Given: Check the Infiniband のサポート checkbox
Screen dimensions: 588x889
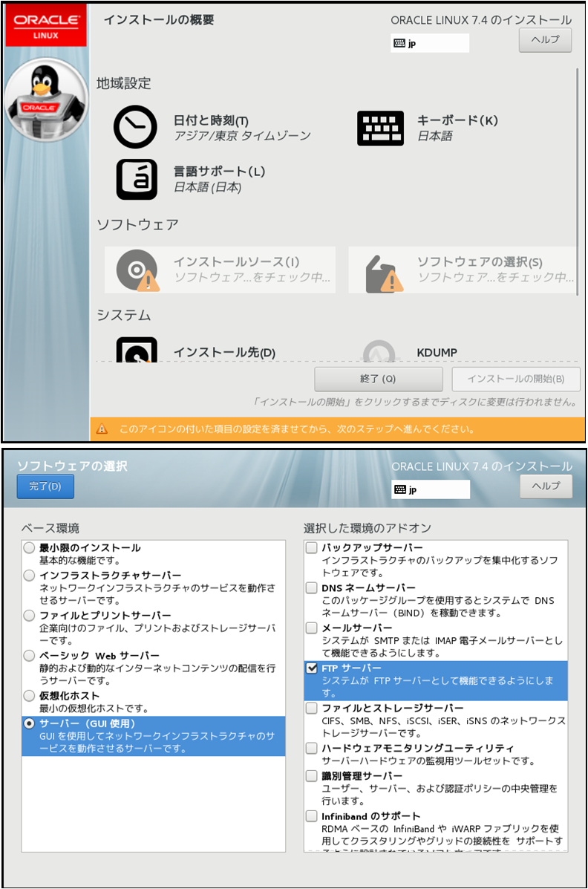Looking at the screenshot, I should click(x=311, y=816).
